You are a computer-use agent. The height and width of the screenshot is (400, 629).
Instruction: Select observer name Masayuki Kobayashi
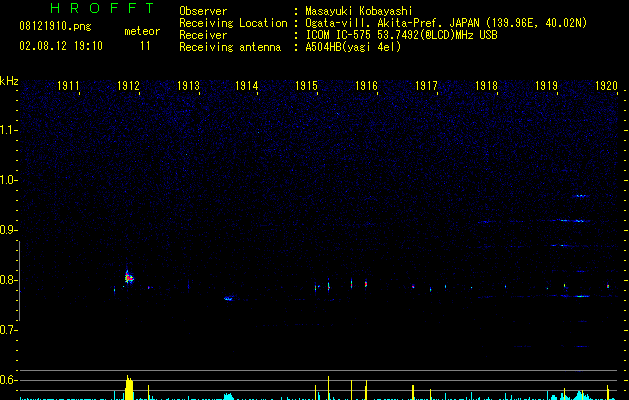click(x=359, y=11)
